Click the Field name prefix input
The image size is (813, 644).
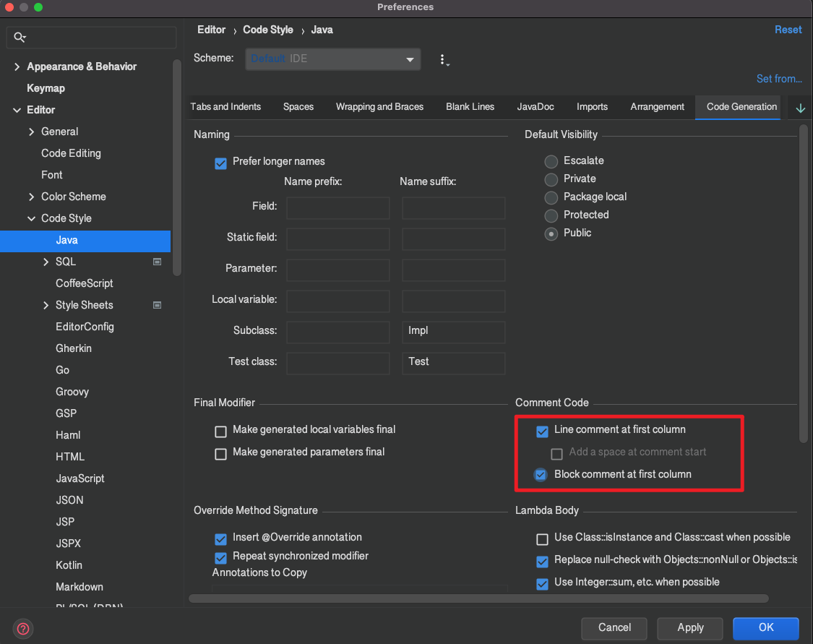click(x=338, y=208)
